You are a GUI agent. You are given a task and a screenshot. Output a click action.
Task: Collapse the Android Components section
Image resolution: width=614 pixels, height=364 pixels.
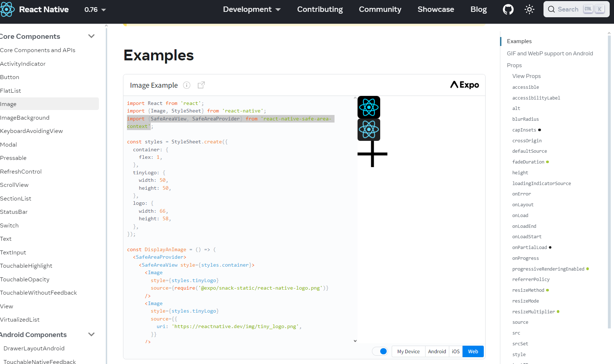pos(91,335)
